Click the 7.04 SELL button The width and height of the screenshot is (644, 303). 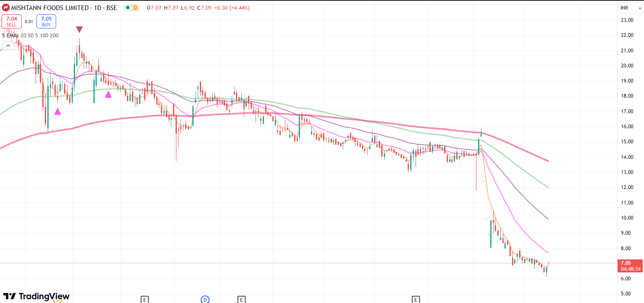(12, 21)
